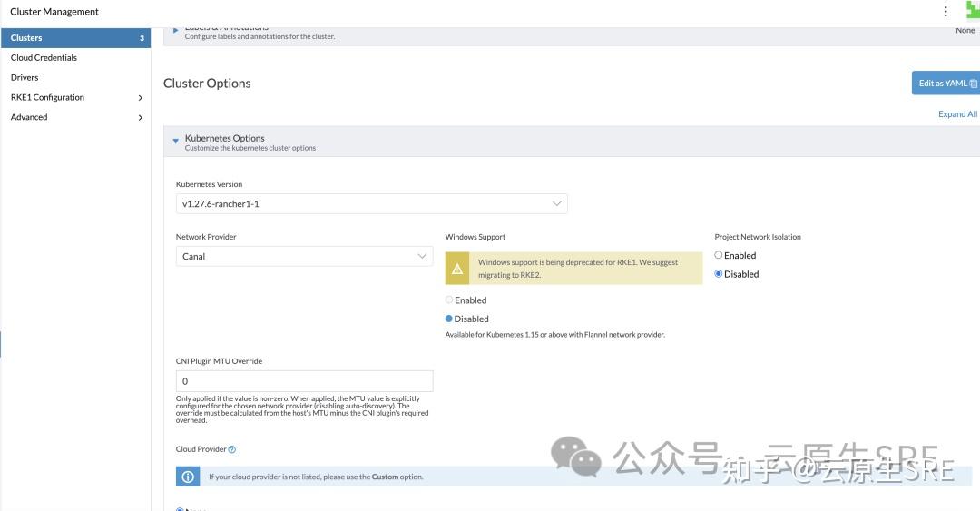Click the Cloud Provider help icon
Viewport: 980px width, 511px height.
[x=232, y=449]
